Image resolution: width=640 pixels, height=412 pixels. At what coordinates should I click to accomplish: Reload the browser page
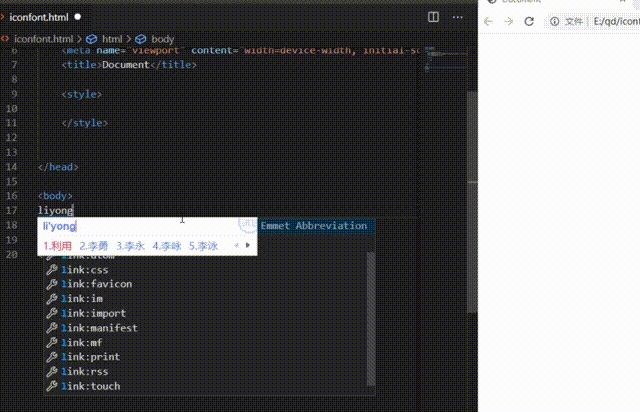[x=529, y=21]
